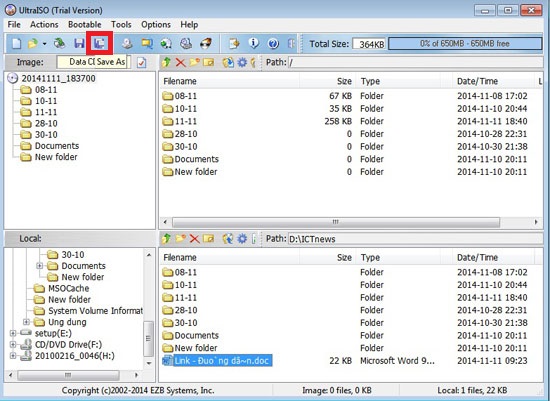Open the File menu
550x401 pixels.
coord(14,25)
